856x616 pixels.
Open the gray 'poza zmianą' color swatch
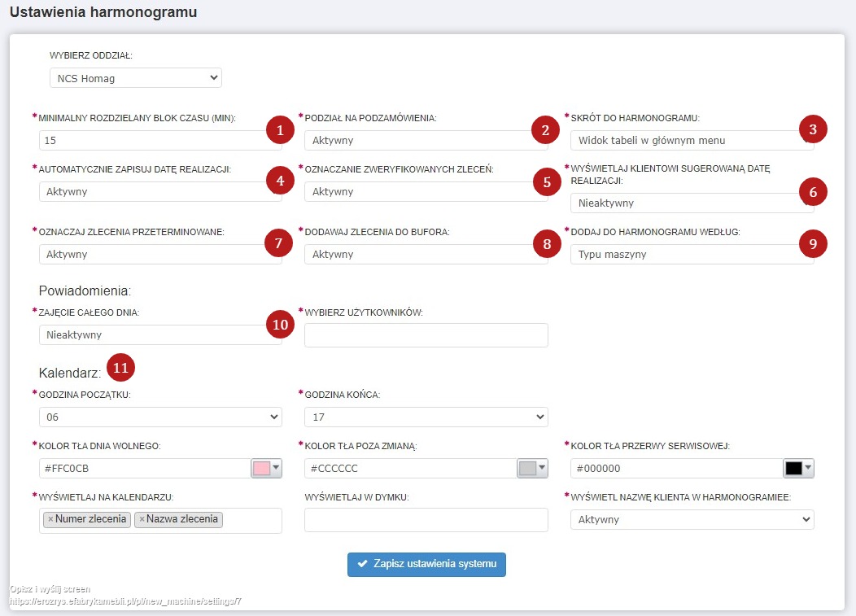coord(532,468)
